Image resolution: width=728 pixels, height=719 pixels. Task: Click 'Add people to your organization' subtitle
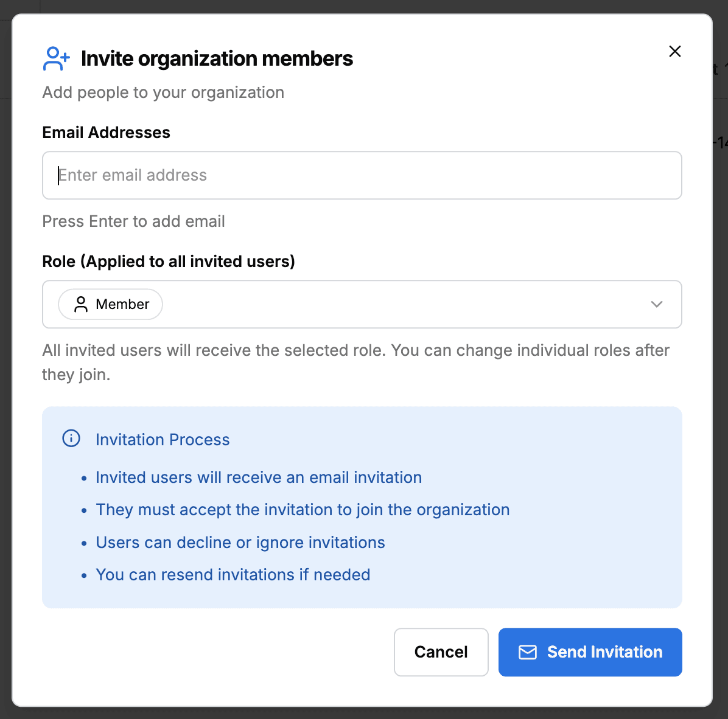click(x=163, y=92)
